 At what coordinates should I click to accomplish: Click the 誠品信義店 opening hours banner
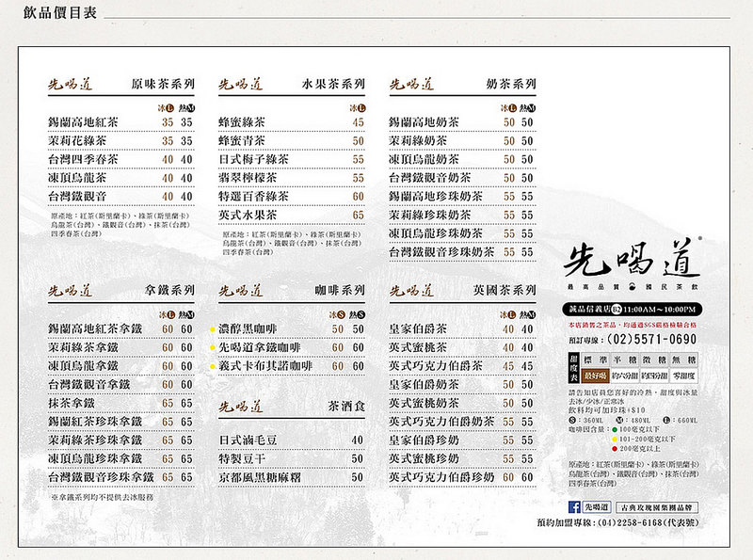[632, 310]
